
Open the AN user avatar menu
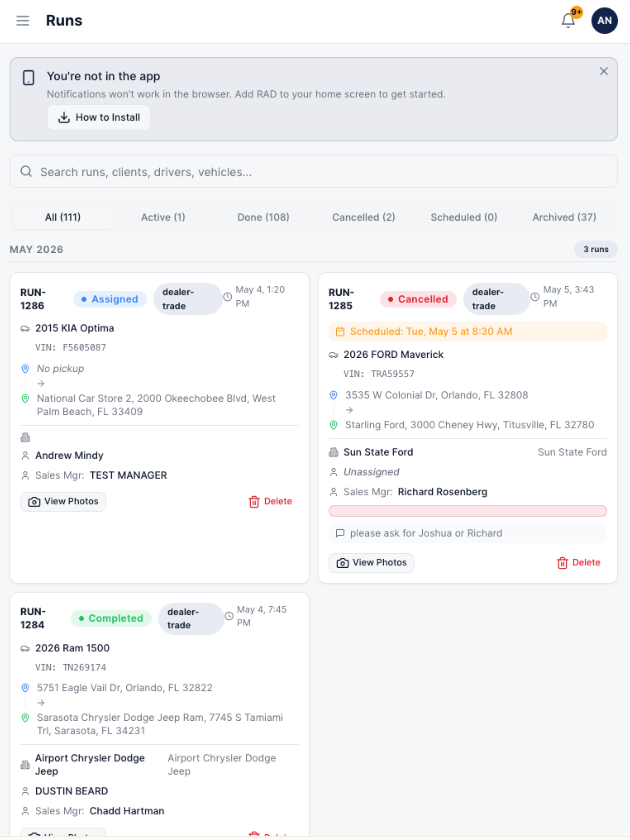(604, 20)
